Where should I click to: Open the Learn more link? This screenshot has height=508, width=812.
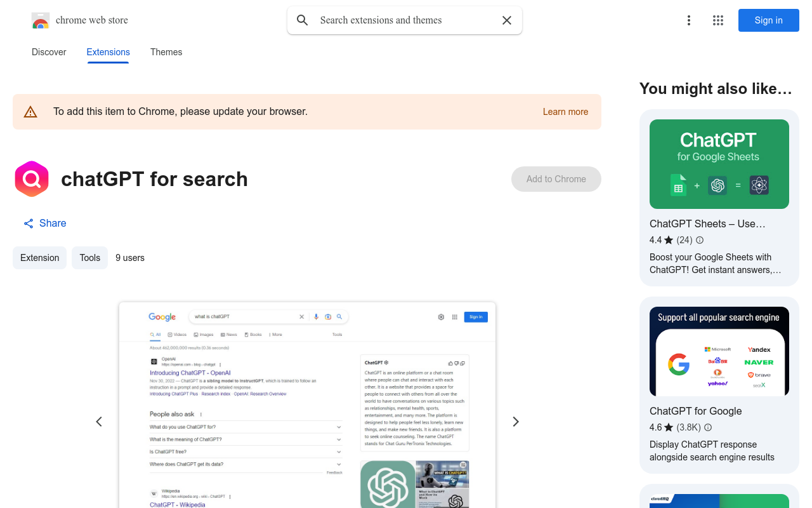[565, 112]
